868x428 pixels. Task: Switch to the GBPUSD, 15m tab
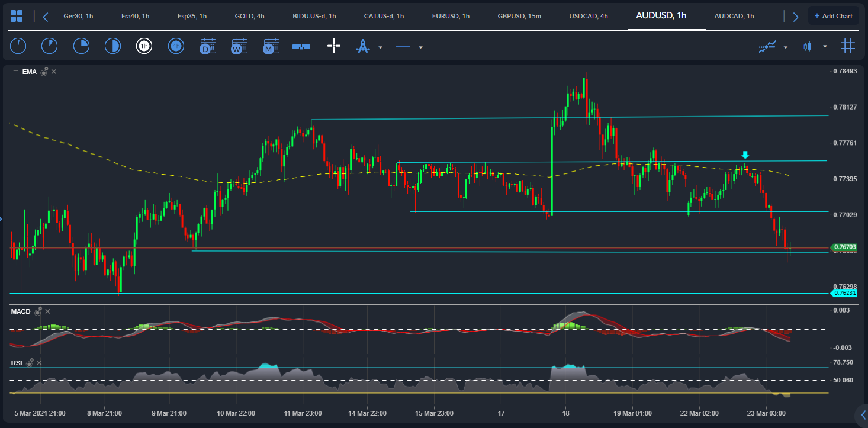(x=519, y=16)
